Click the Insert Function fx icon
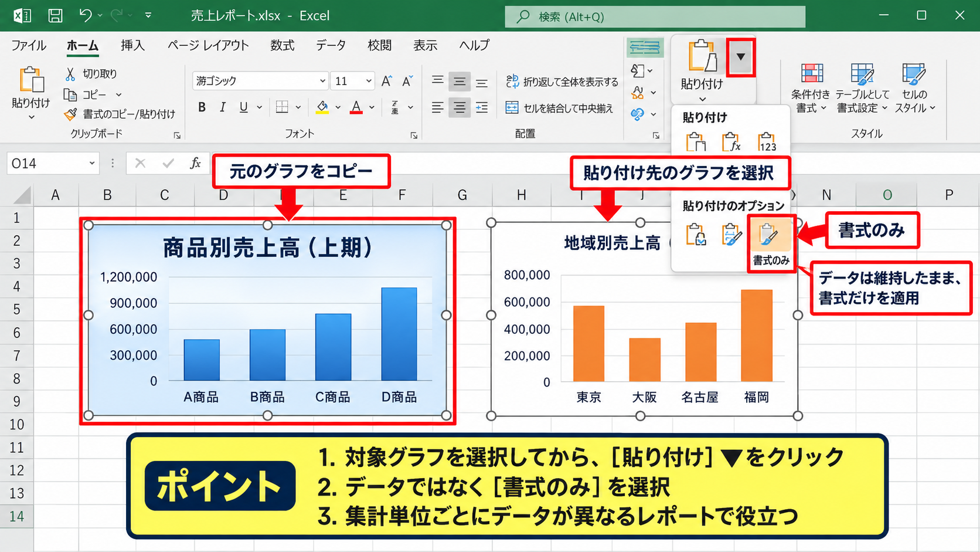 pos(195,163)
